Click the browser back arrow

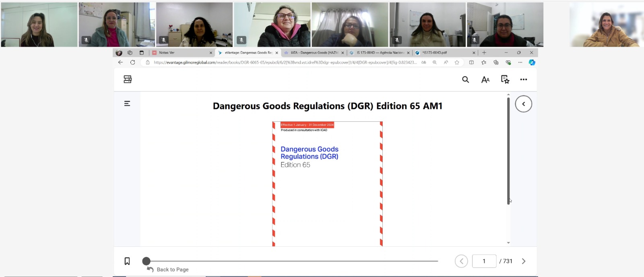pyautogui.click(x=120, y=62)
